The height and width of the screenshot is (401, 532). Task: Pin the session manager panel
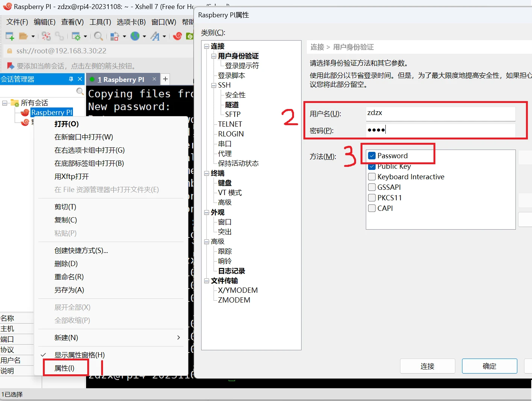[x=71, y=79]
